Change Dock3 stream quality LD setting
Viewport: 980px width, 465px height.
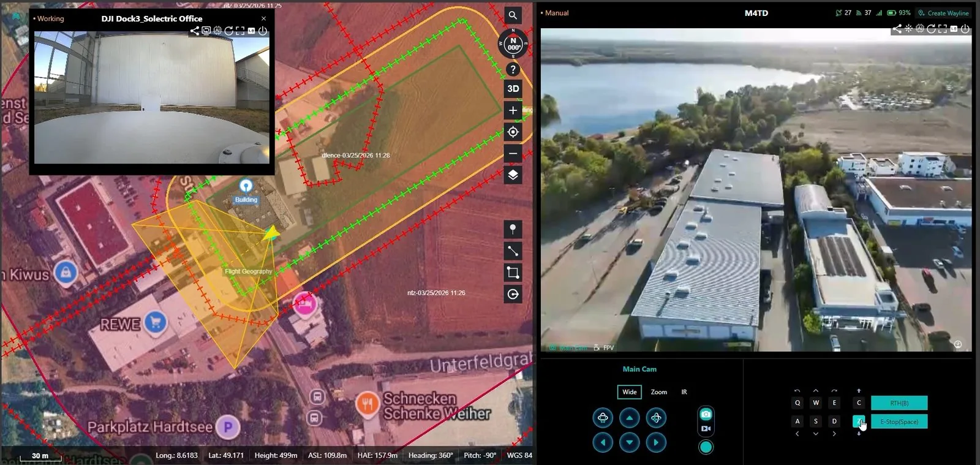tap(251, 31)
